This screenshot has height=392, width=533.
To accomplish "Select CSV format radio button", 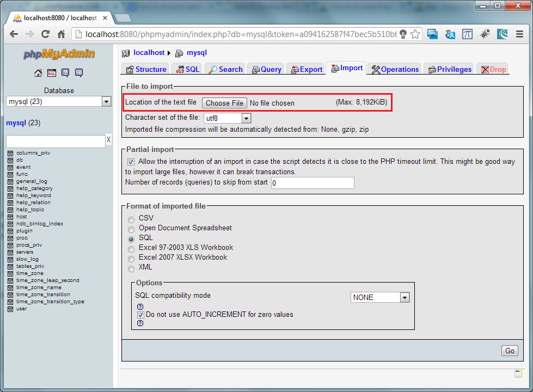I will click(131, 219).
